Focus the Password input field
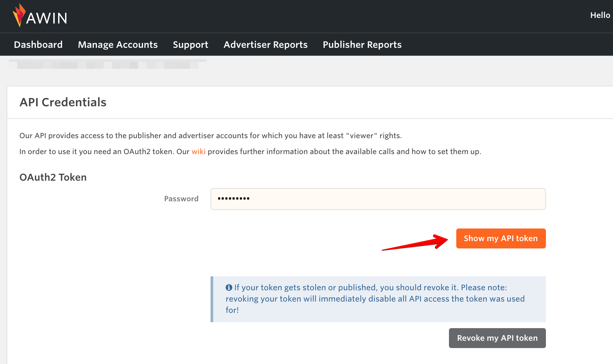This screenshot has width=613, height=364. [x=378, y=199]
